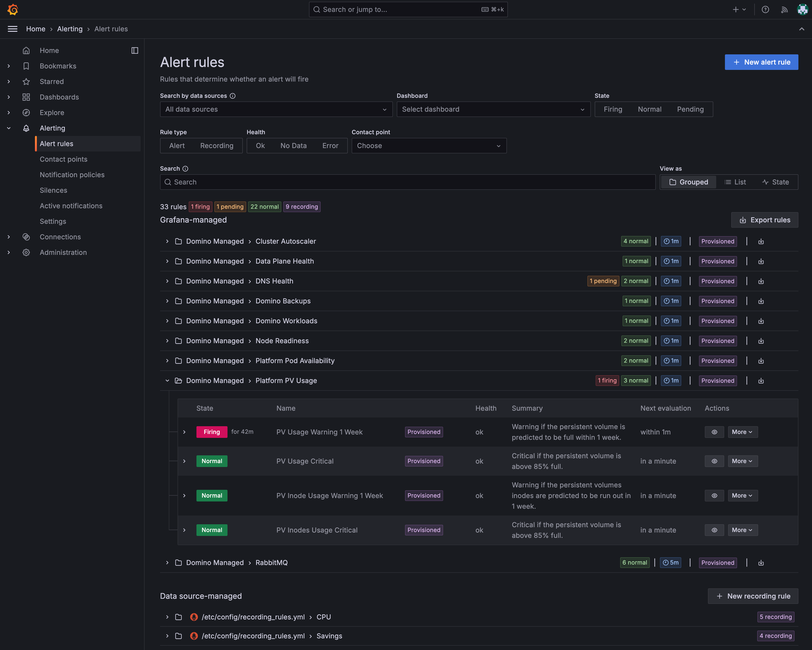Screen dimensions: 812x650
Task: Open the All data sources dropdown
Action: point(276,109)
